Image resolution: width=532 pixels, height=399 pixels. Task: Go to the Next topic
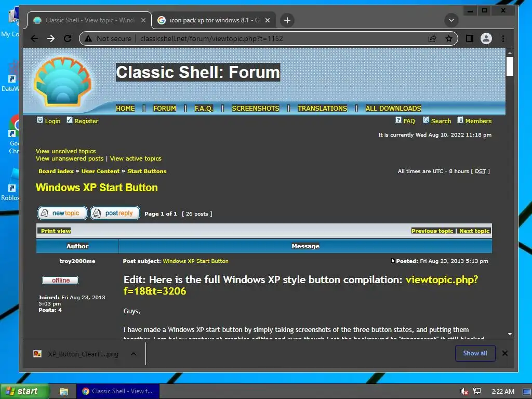pyautogui.click(x=474, y=231)
